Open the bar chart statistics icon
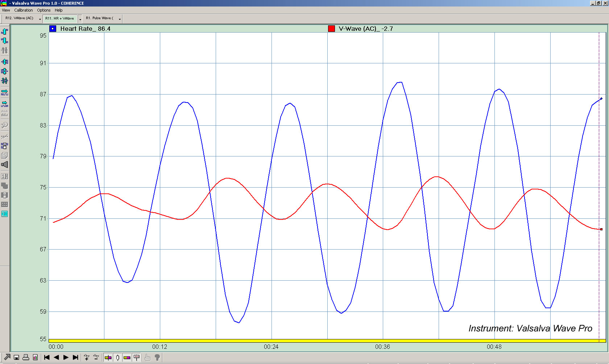Screen dimensions: 609x364 (35, 357)
